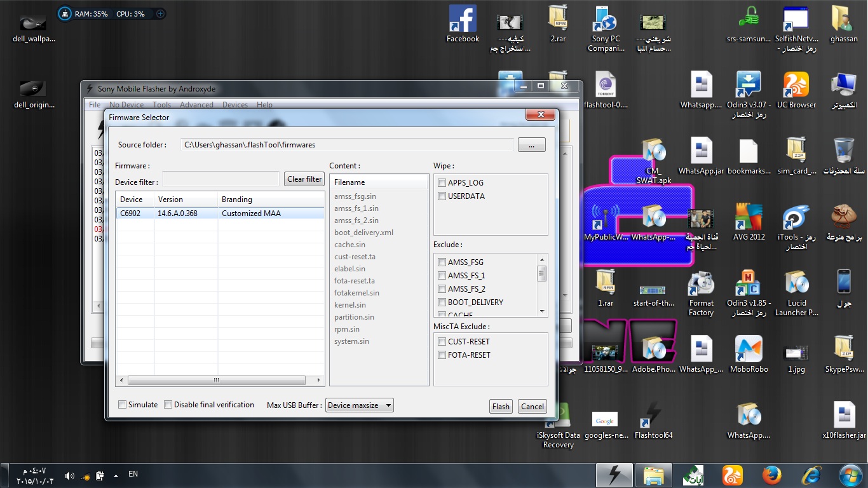Open the No Device menu
The height and width of the screenshot is (488, 868).
point(126,105)
